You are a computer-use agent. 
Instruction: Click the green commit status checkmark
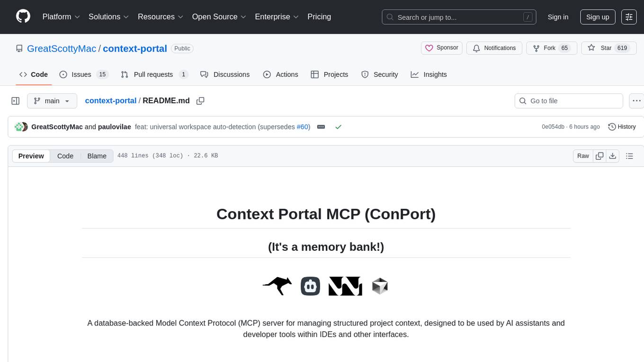tap(338, 127)
